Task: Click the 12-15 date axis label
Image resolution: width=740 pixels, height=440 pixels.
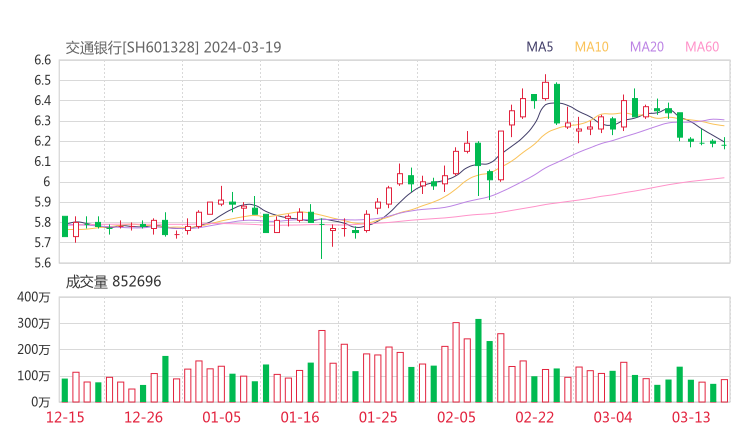Action: click(65, 417)
